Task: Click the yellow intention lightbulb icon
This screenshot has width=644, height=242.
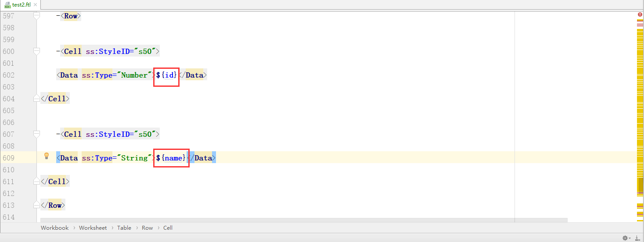Action: pos(47,156)
